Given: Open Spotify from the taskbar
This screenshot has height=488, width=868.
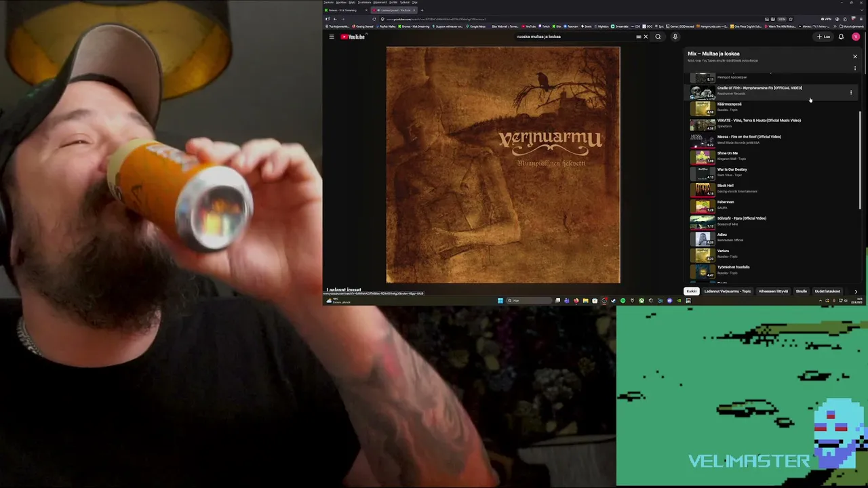Looking at the screenshot, I should click(623, 301).
